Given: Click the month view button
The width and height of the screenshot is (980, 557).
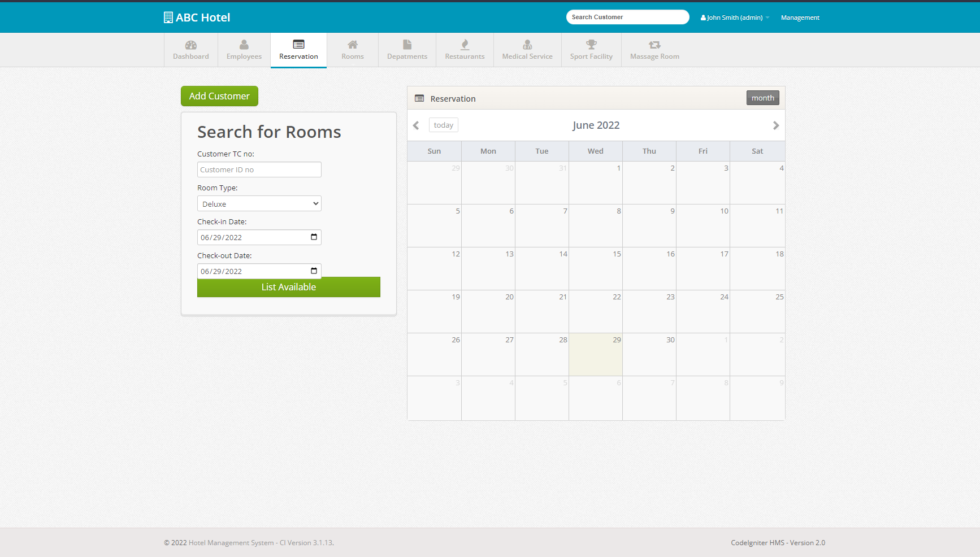Looking at the screenshot, I should pyautogui.click(x=763, y=98).
